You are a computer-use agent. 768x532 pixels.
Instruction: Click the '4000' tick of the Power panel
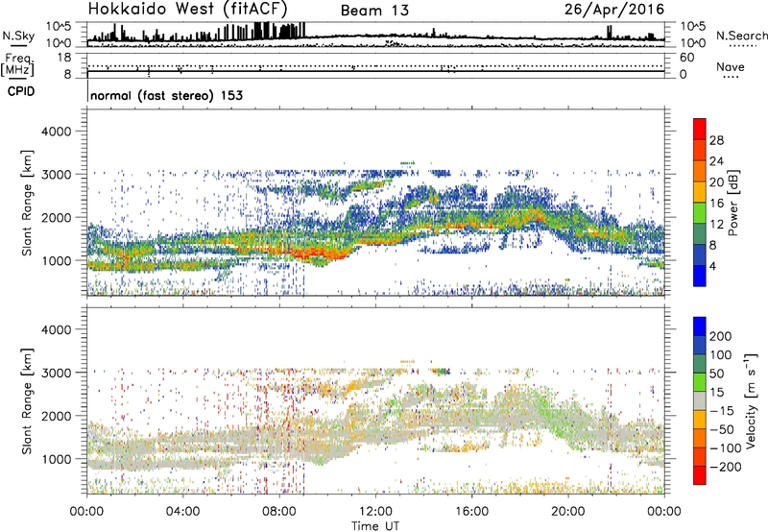56,132
